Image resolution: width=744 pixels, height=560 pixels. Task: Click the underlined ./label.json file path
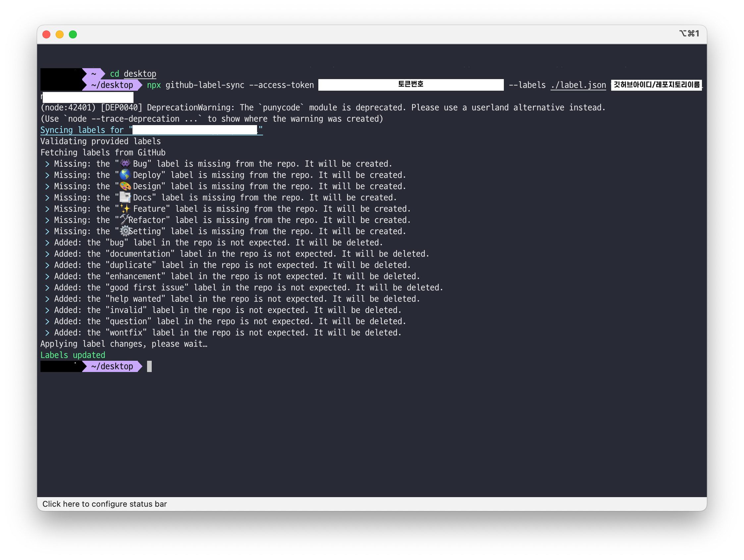point(578,85)
